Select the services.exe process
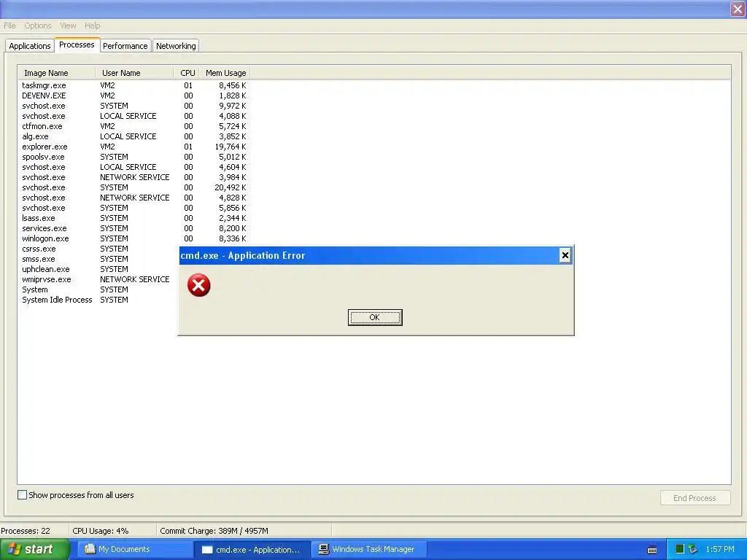This screenshot has width=747, height=560. coord(134,228)
